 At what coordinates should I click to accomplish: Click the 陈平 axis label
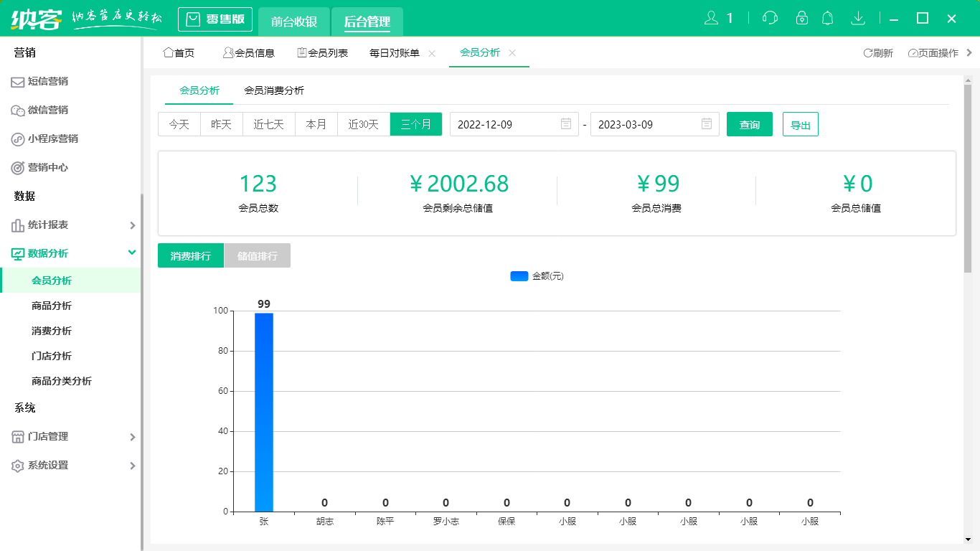[385, 522]
